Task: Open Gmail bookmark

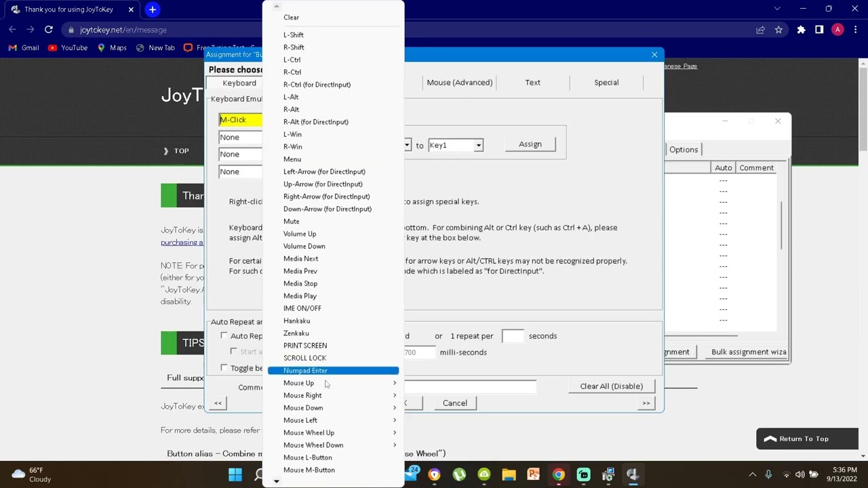Action: 24,47
